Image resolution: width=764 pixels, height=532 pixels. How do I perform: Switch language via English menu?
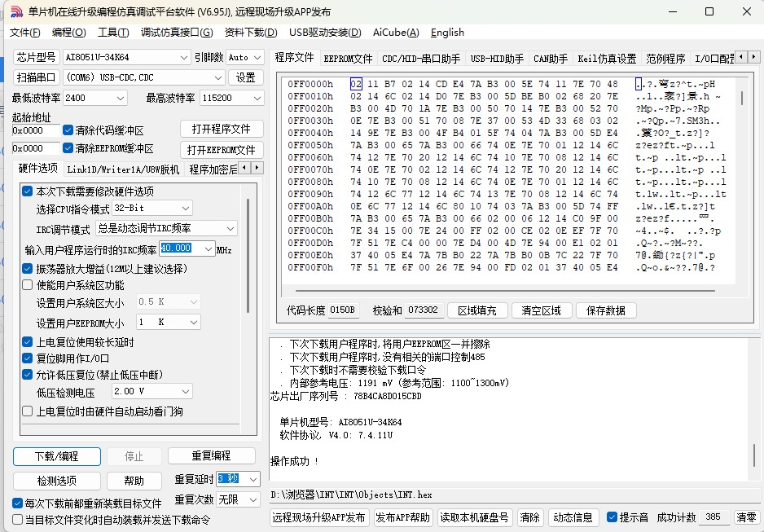(447, 33)
